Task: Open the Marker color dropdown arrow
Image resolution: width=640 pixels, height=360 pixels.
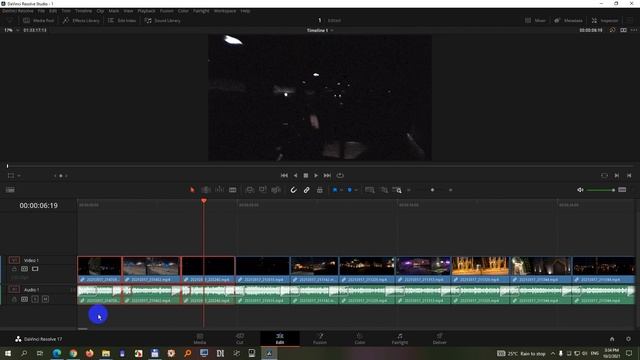Action: pyautogui.click(x=356, y=190)
